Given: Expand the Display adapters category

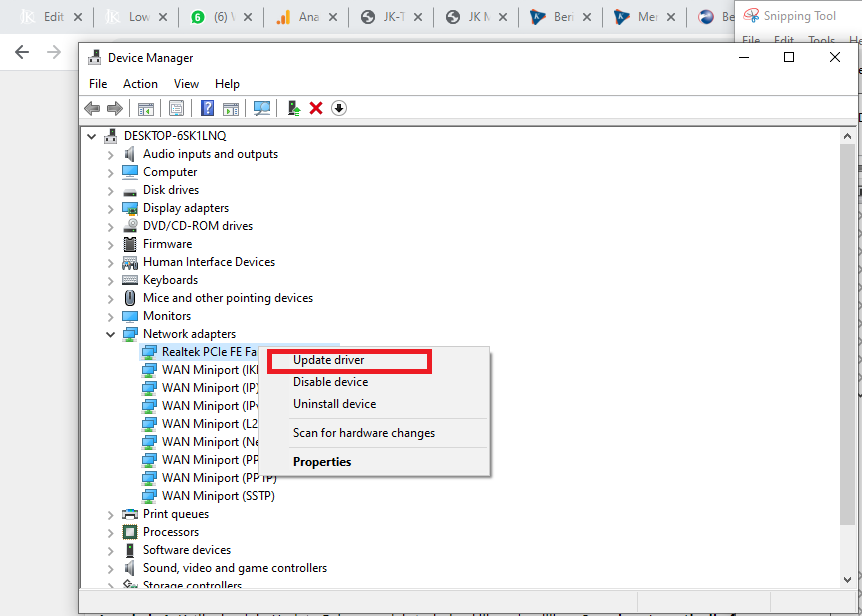Looking at the screenshot, I should click(111, 208).
